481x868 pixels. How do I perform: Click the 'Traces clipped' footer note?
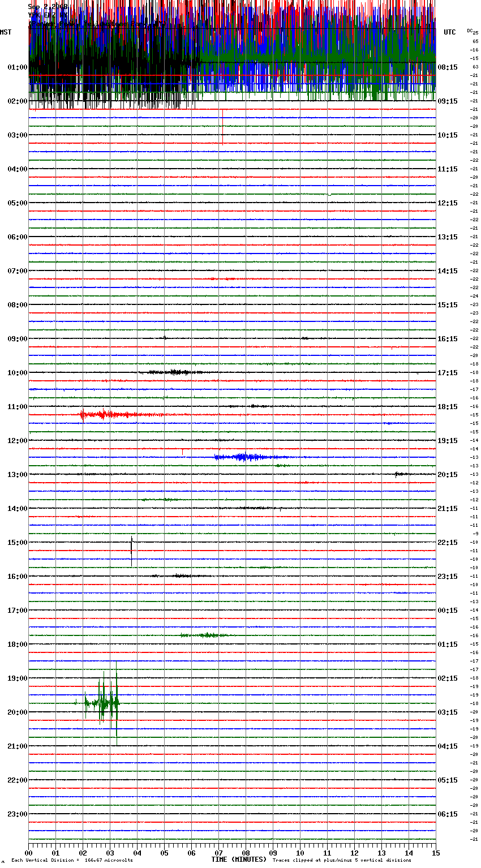click(x=342, y=861)
